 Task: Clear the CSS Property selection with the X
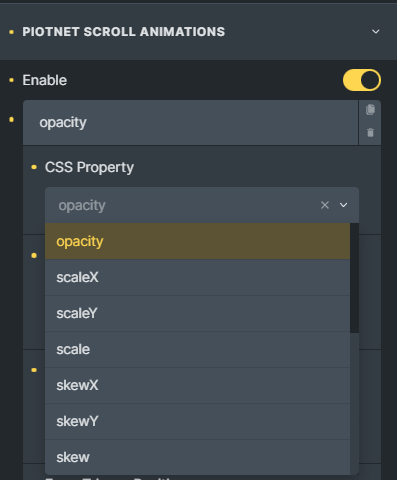coord(325,205)
